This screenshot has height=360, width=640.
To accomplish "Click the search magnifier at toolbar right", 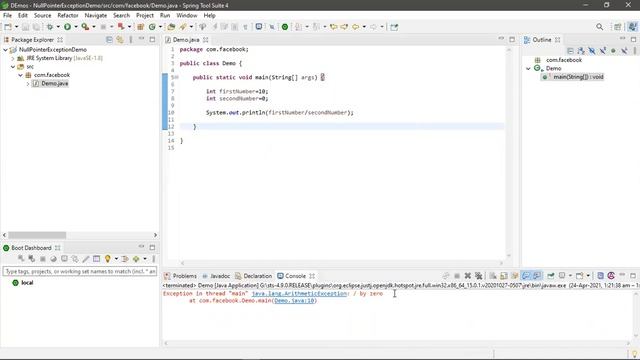I will pyautogui.click(x=599, y=27).
